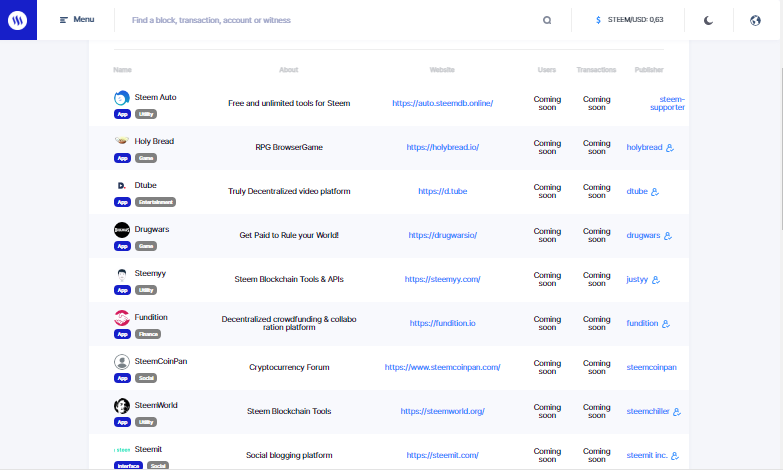Screen dimensions: 783x471
Task: Click user icon next to holybread
Action: point(670,148)
